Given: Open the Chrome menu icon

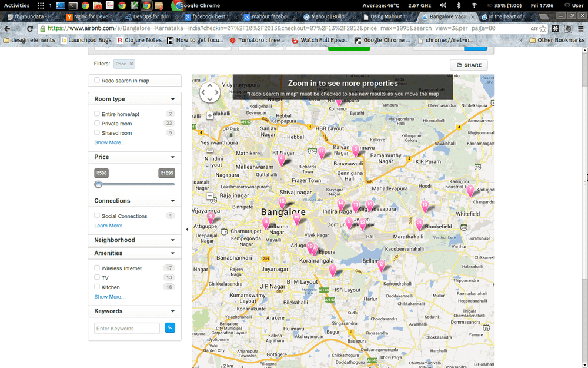Looking at the screenshot, I should tap(580, 28).
